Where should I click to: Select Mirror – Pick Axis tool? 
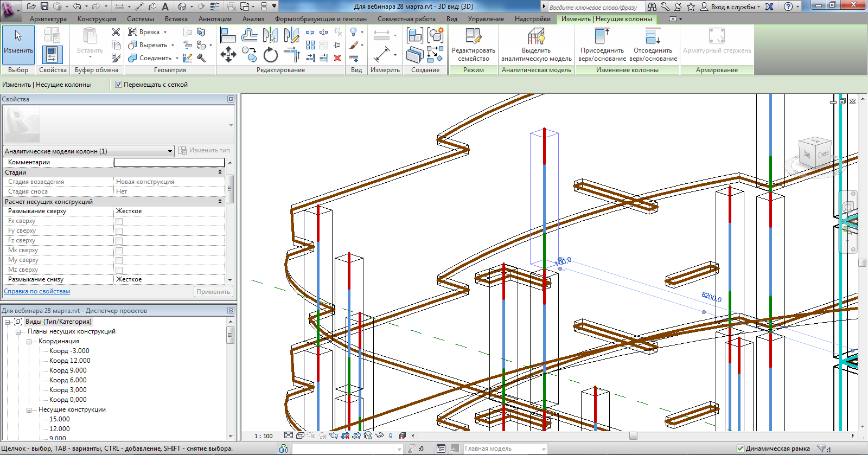coord(270,36)
